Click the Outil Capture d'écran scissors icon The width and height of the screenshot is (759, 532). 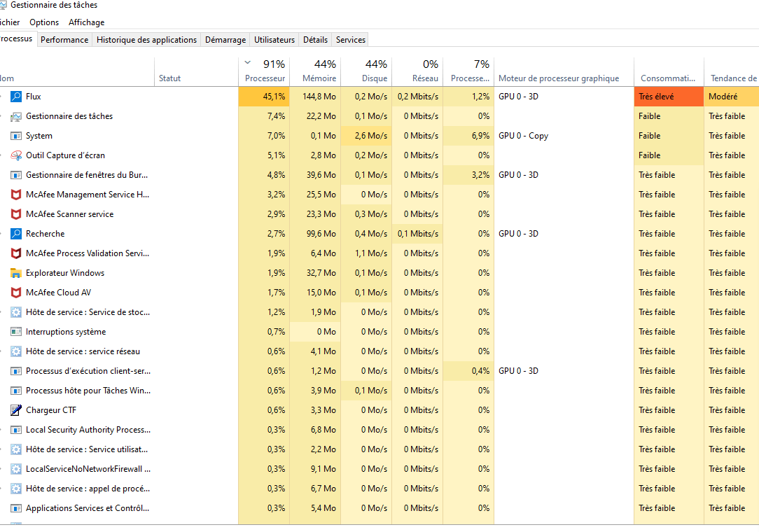pos(16,155)
